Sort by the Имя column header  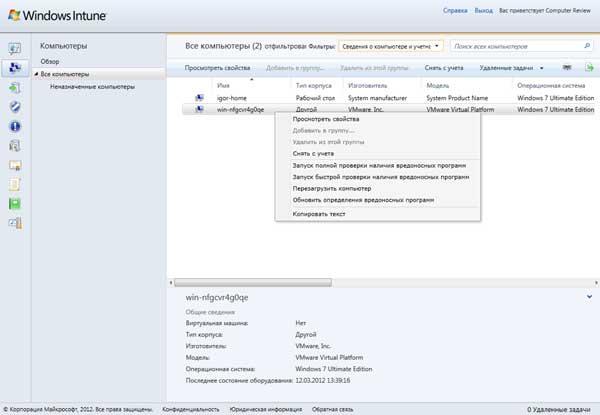coord(223,85)
